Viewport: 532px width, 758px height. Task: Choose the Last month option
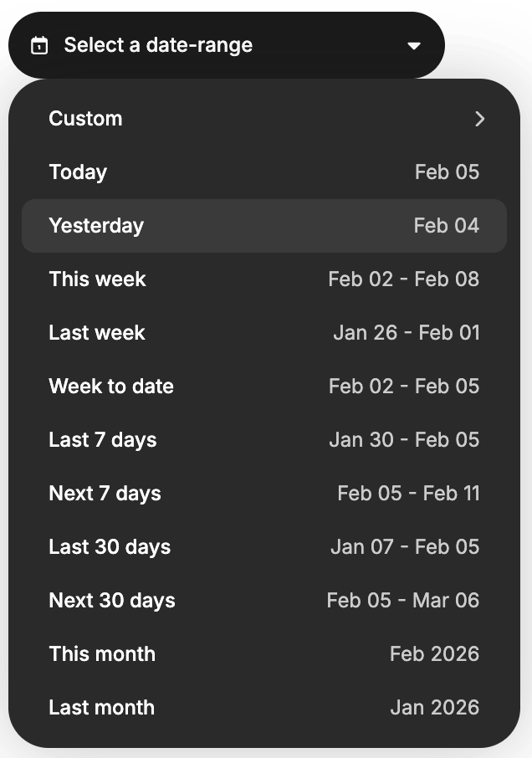[x=102, y=708]
